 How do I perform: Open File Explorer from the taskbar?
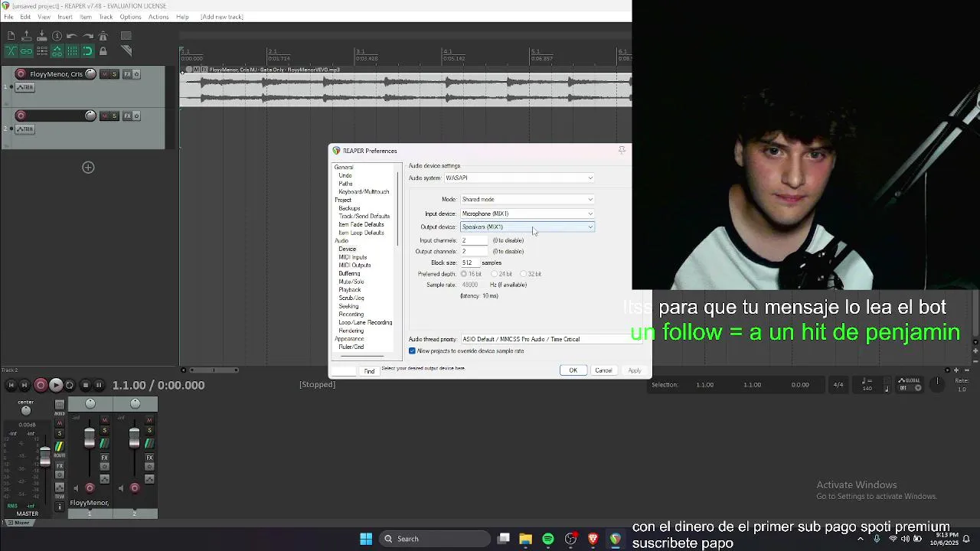point(526,539)
